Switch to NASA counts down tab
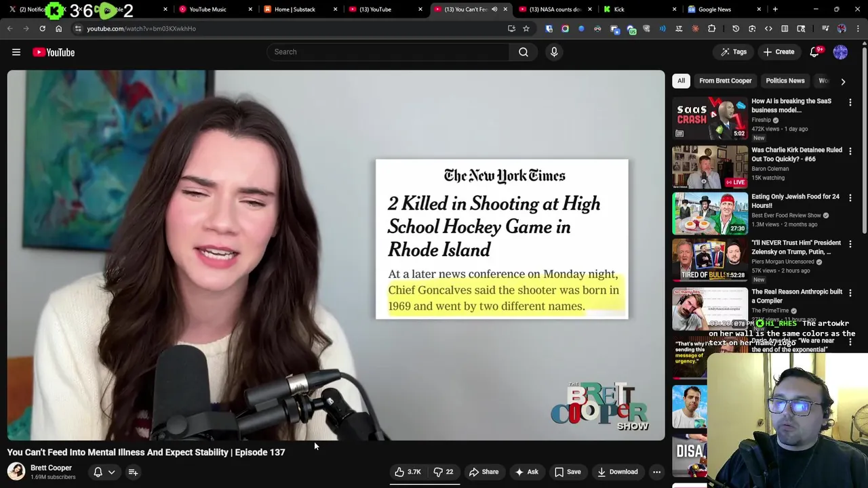Screen dimensions: 868x488 [x=555, y=9]
